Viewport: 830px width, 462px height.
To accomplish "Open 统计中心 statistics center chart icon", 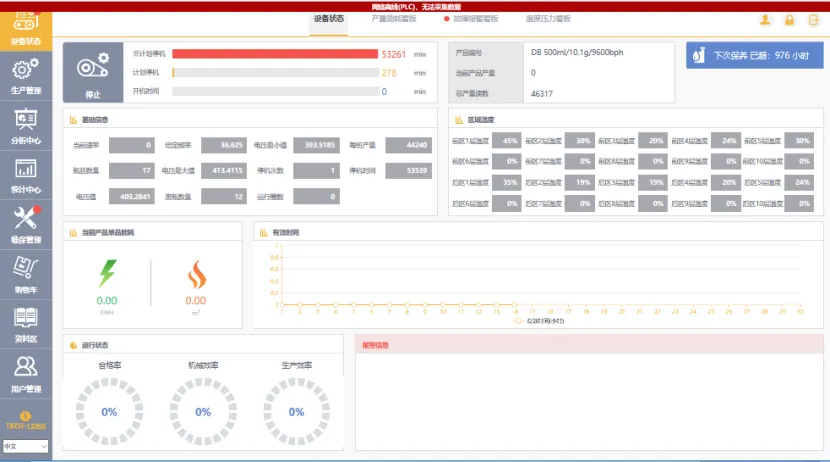I will pyautogui.click(x=26, y=173).
